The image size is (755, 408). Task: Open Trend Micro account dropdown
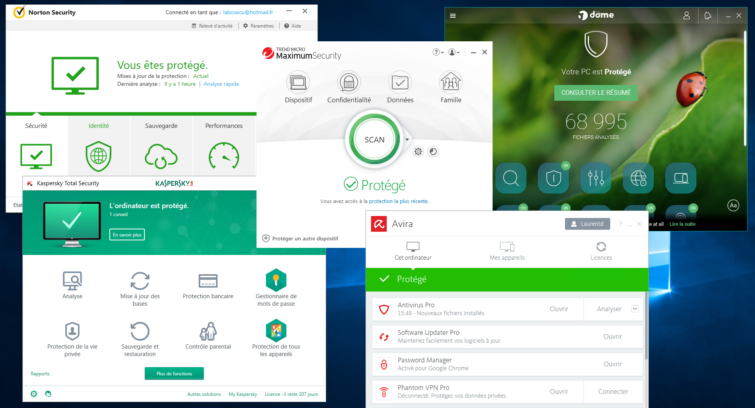click(454, 52)
